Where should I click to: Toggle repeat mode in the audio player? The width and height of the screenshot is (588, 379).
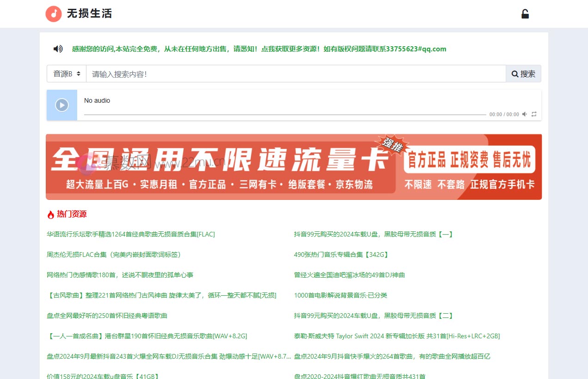pyautogui.click(x=534, y=114)
